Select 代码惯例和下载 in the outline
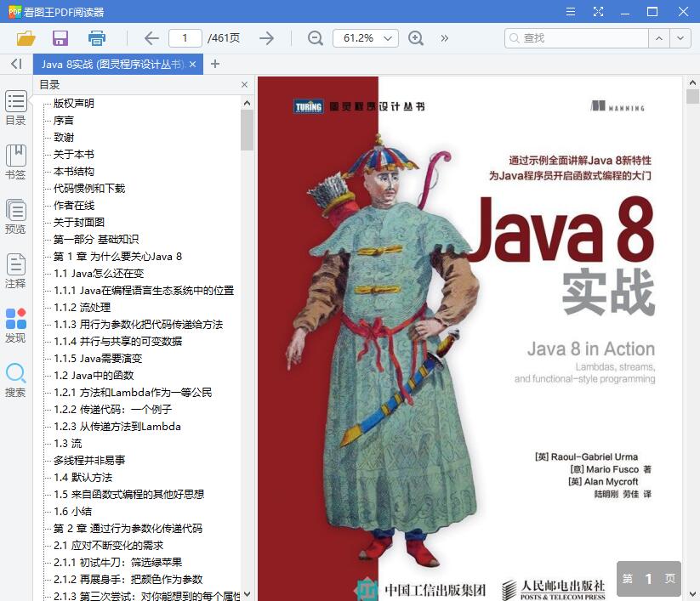 tap(89, 188)
